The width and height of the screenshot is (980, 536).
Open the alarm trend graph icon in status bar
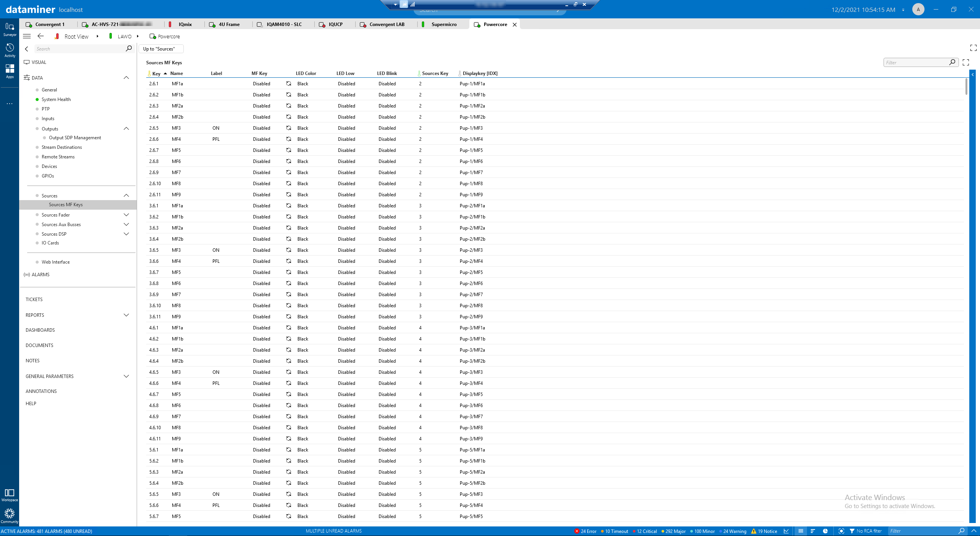[x=786, y=531]
